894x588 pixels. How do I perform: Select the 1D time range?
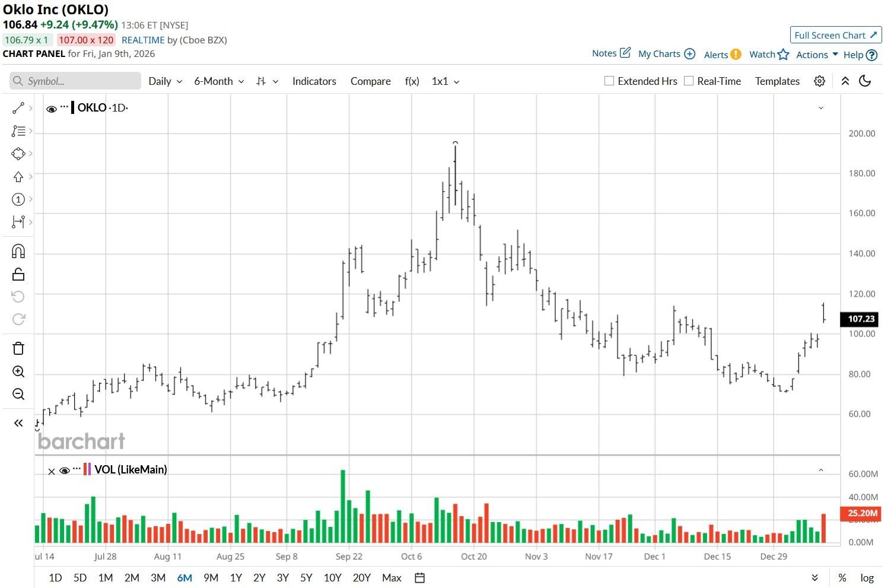click(55, 578)
